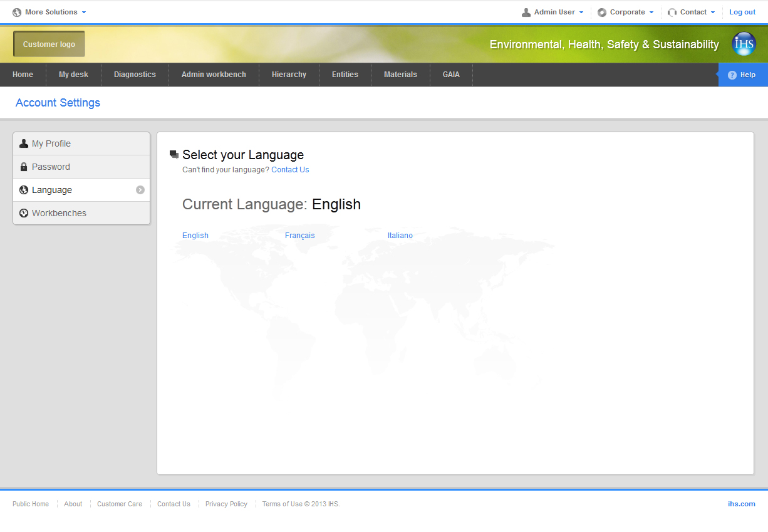Open the Diagnostics menu
The height and width of the screenshot is (532, 768).
[135, 75]
